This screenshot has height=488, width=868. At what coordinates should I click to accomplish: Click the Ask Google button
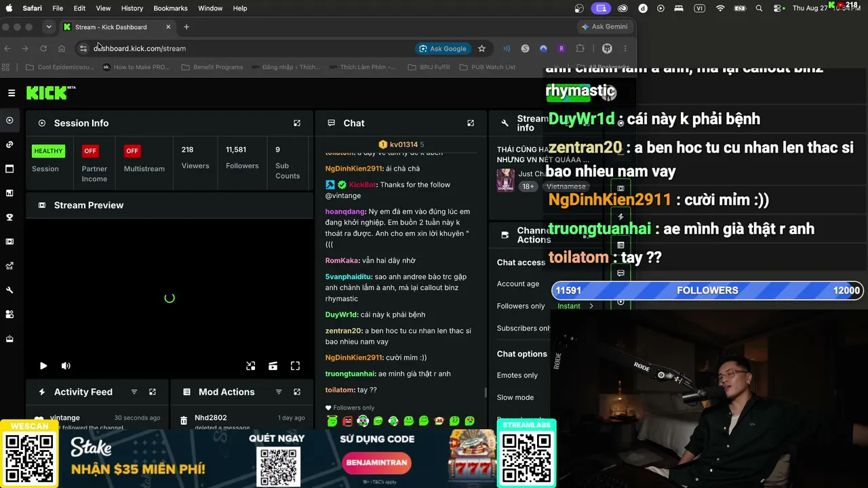tap(443, 49)
